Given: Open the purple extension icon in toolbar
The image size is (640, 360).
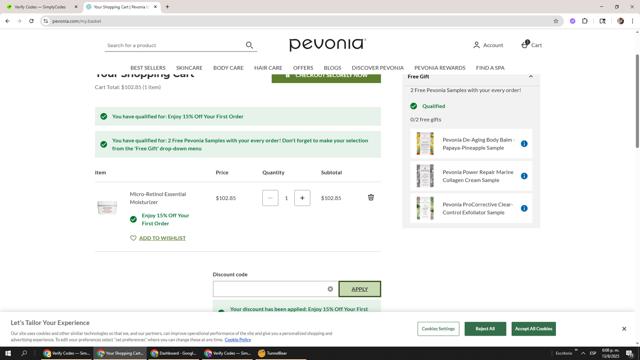Looking at the screenshot, I should tap(573, 21).
